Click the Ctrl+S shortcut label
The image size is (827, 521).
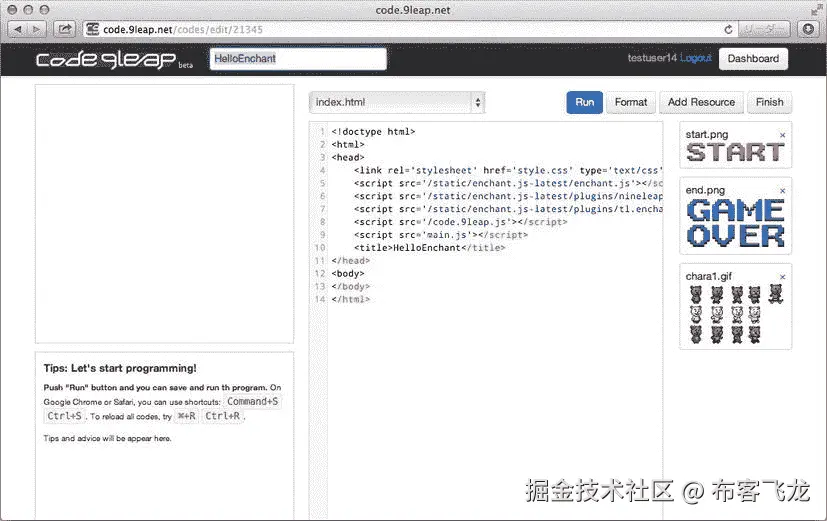[64, 416]
